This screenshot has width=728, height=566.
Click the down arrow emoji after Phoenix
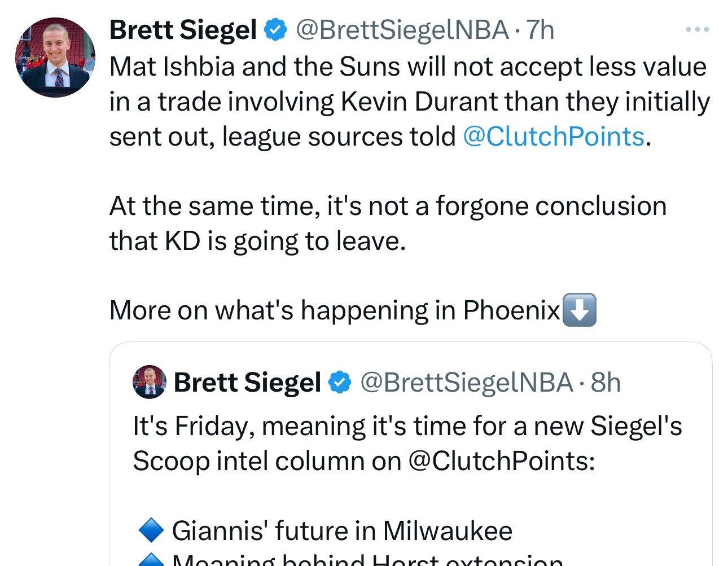point(580,310)
